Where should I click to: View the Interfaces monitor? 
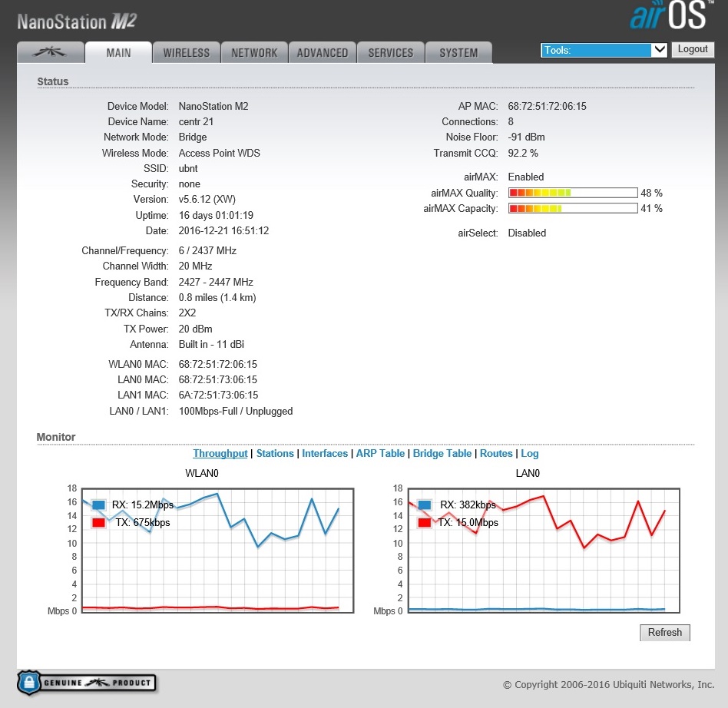tap(325, 453)
